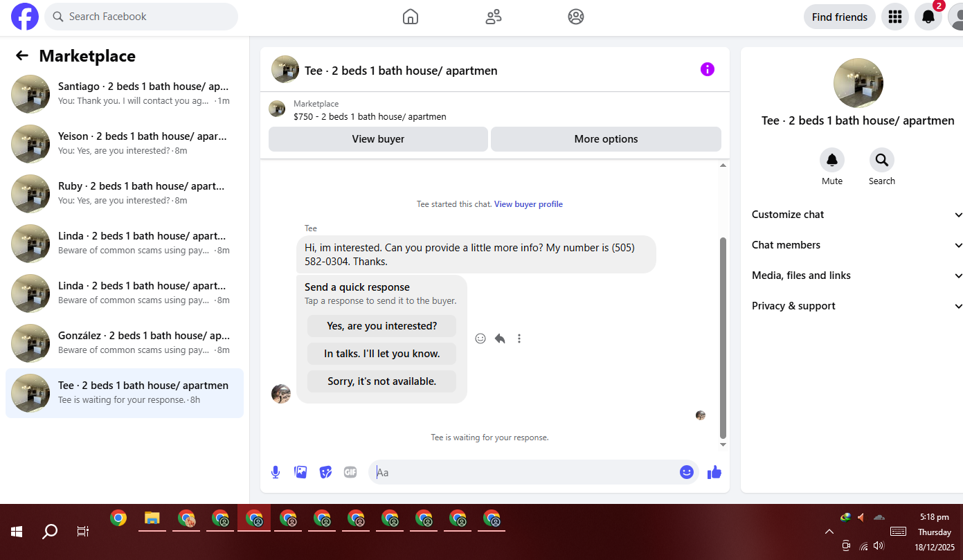Show hidden system tray icons
Viewport: 963px width, 560px height.
(829, 532)
